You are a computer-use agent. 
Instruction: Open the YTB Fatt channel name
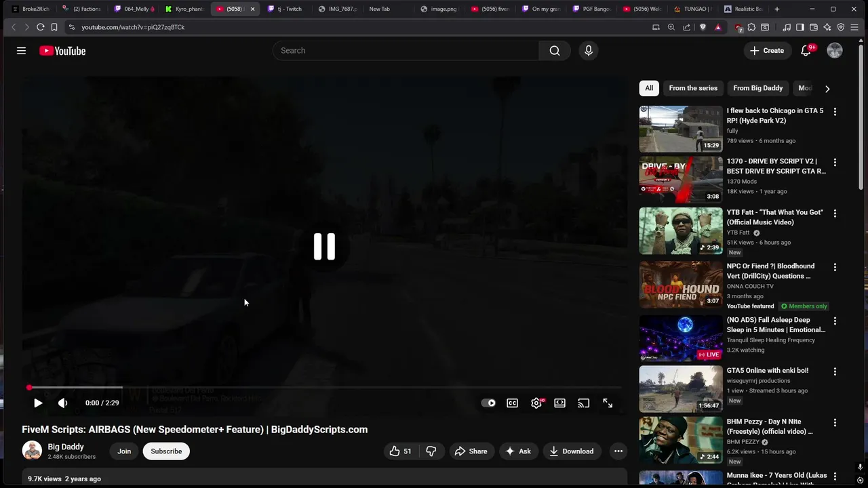click(x=738, y=232)
